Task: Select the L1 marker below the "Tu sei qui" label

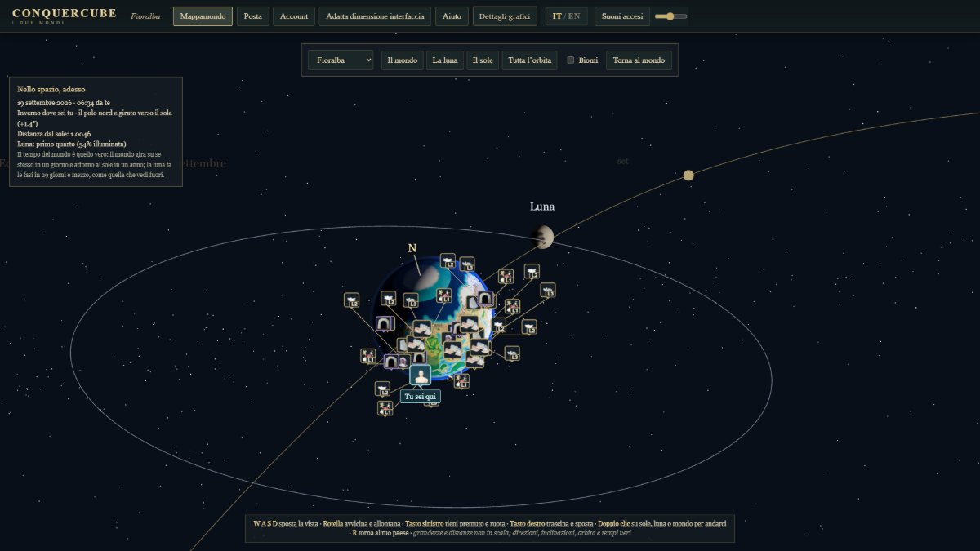Action: (x=385, y=408)
